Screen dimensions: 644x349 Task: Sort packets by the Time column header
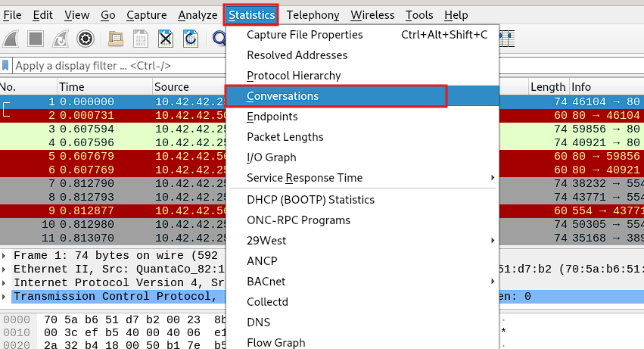(x=104, y=87)
